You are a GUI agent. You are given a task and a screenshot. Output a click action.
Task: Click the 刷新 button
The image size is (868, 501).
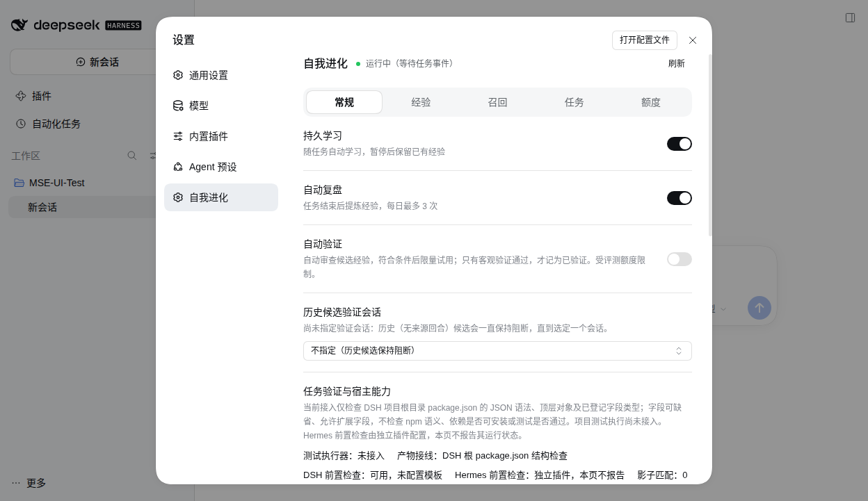tap(677, 63)
